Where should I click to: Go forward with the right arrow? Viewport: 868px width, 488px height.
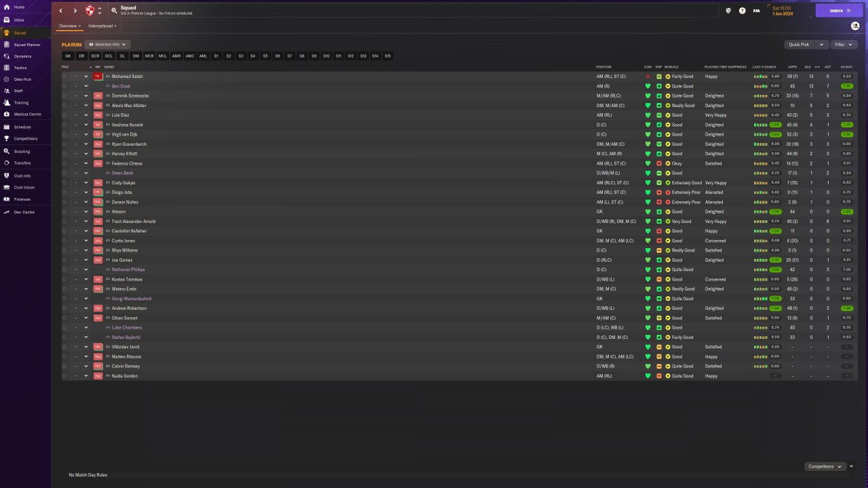(75, 11)
